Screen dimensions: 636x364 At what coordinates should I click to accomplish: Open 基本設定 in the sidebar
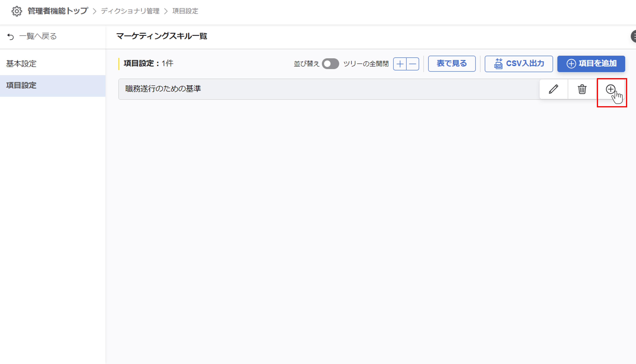21,64
